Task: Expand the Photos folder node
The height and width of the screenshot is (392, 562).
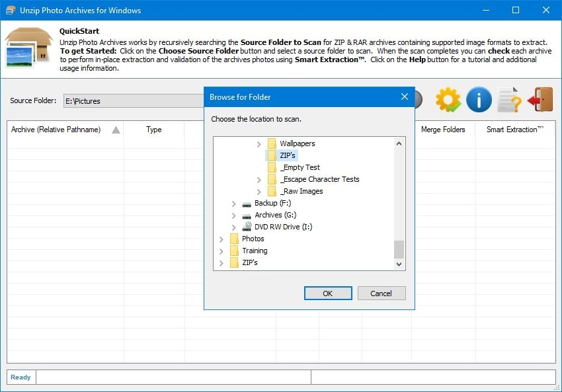Action: click(221, 239)
